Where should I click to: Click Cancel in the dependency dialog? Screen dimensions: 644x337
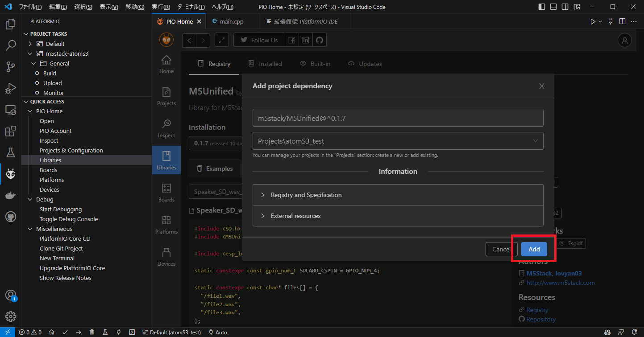coord(501,249)
